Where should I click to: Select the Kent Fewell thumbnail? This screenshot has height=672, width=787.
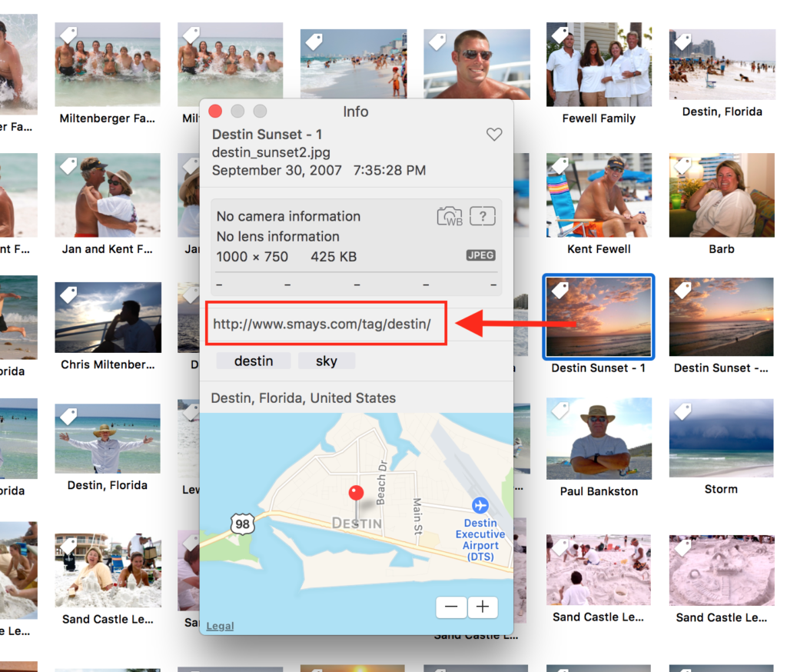pos(599,195)
